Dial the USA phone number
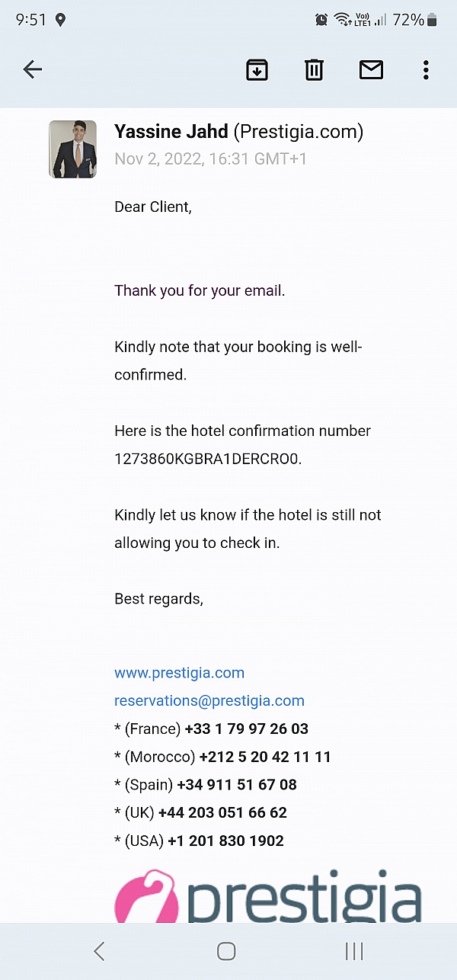Viewport: 457px width, 980px height. click(x=225, y=841)
